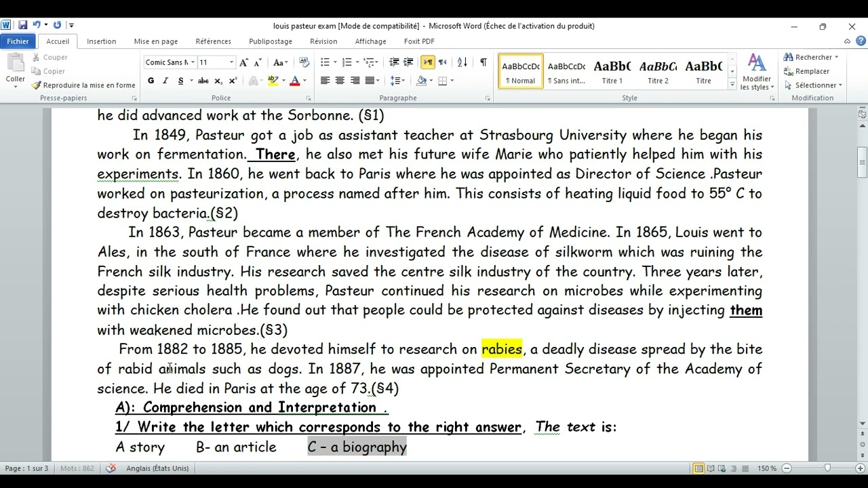Screen dimensions: 868x488
Task: Click the center alignment icon
Action: tap(340, 81)
